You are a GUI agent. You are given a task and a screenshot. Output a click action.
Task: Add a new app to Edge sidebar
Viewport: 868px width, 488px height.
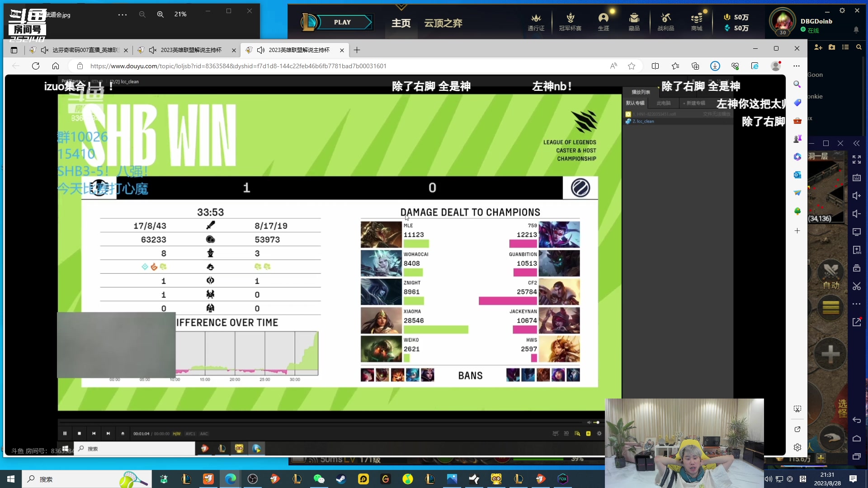point(797,231)
